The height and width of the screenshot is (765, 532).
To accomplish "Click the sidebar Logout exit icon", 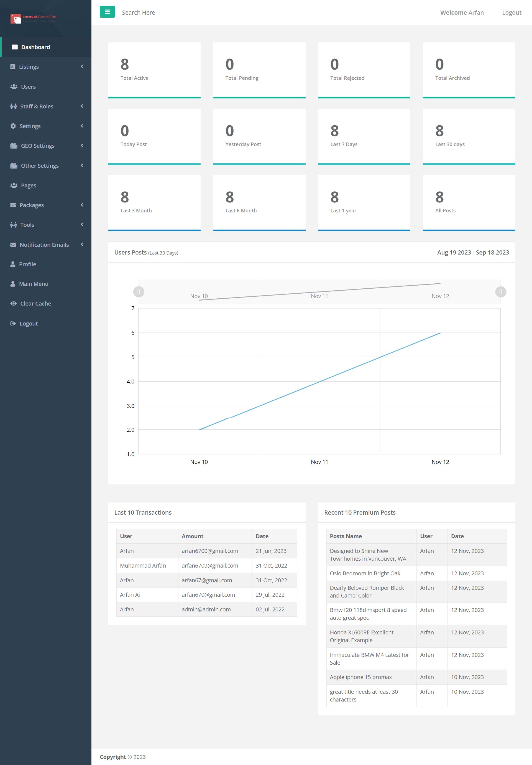I will (13, 323).
